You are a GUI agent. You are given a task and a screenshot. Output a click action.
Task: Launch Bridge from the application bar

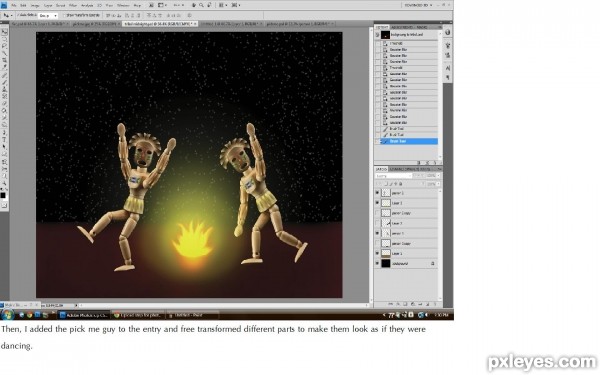click(152, 5)
